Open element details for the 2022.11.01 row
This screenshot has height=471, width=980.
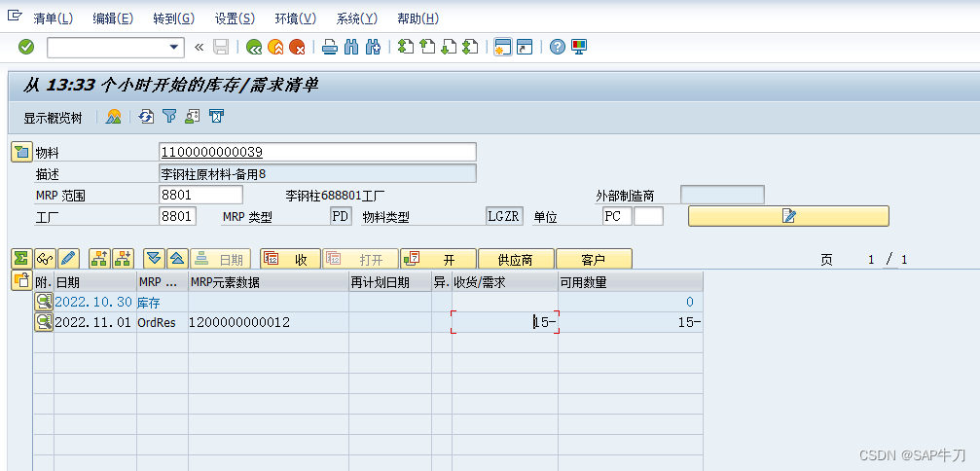pyautogui.click(x=44, y=322)
